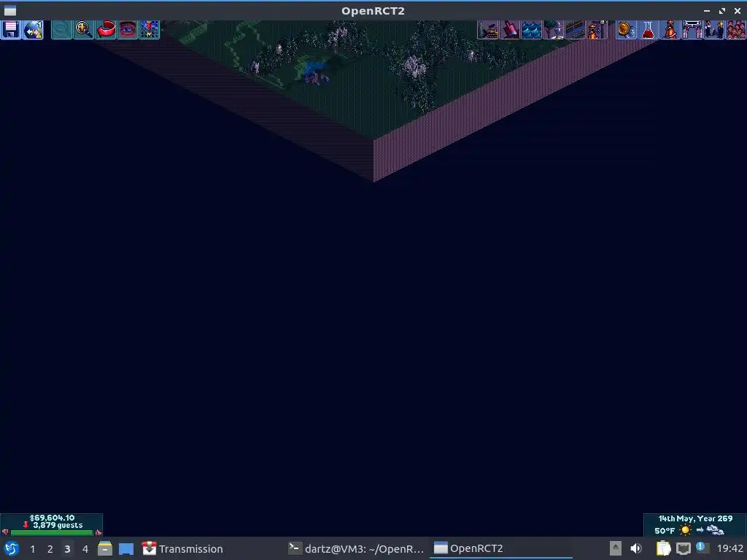This screenshot has width=747, height=560.
Task: Click the 19:42 taskbar clock
Action: 729,548
